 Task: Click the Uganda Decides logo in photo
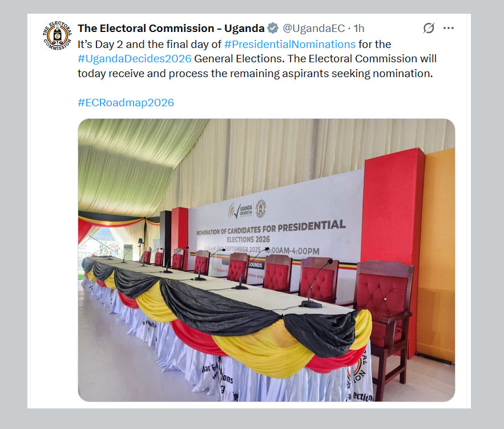tap(241, 210)
